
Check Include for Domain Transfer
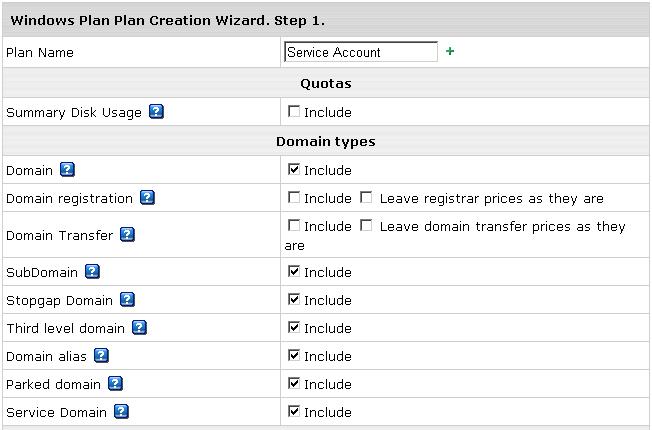point(294,225)
